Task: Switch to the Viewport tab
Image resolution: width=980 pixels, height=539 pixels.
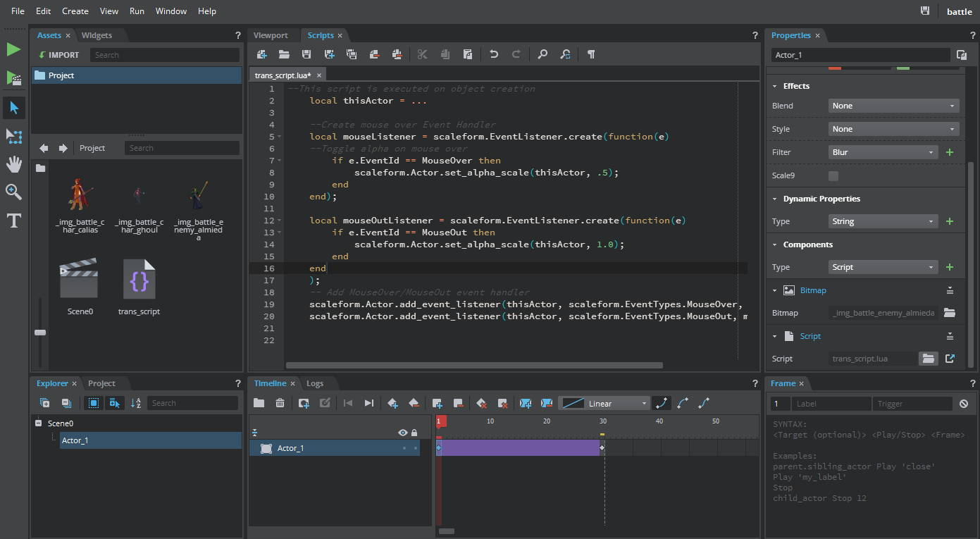Action: tap(271, 35)
